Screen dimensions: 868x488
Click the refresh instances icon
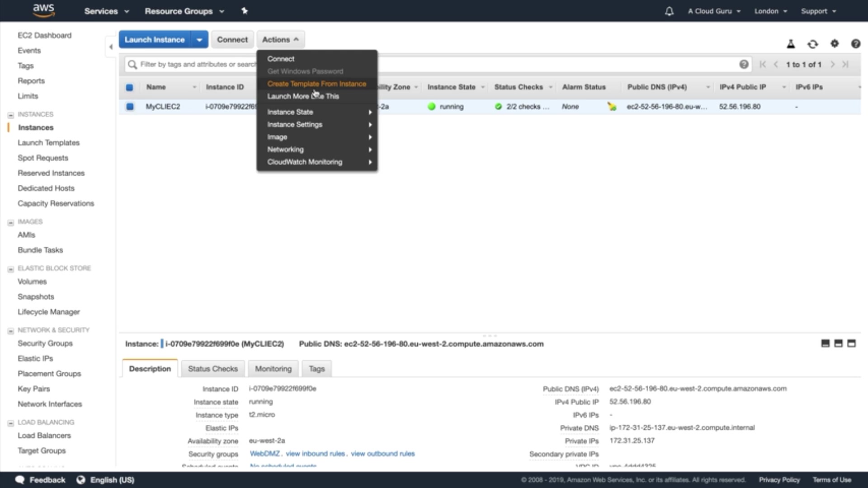coord(813,44)
